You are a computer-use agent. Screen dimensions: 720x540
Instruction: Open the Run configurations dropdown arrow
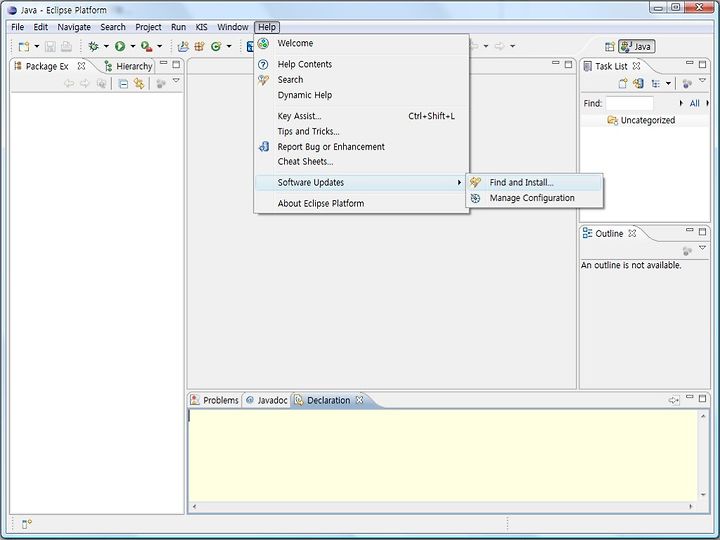[x=133, y=46]
